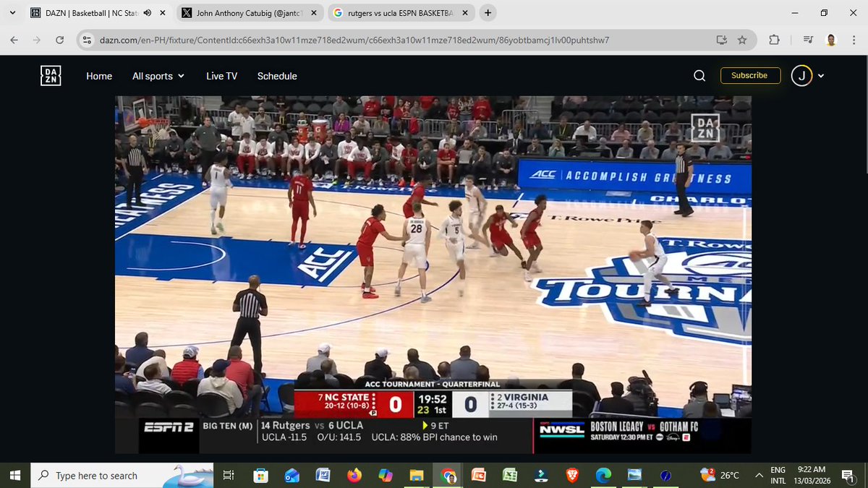Open the Photos app from taskbar
This screenshot has height=488, width=868.
tap(634, 475)
